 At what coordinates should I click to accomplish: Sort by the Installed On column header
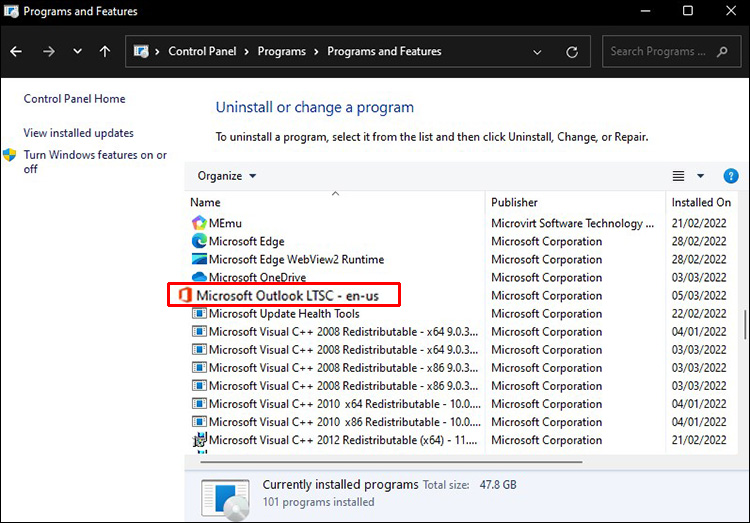[701, 202]
